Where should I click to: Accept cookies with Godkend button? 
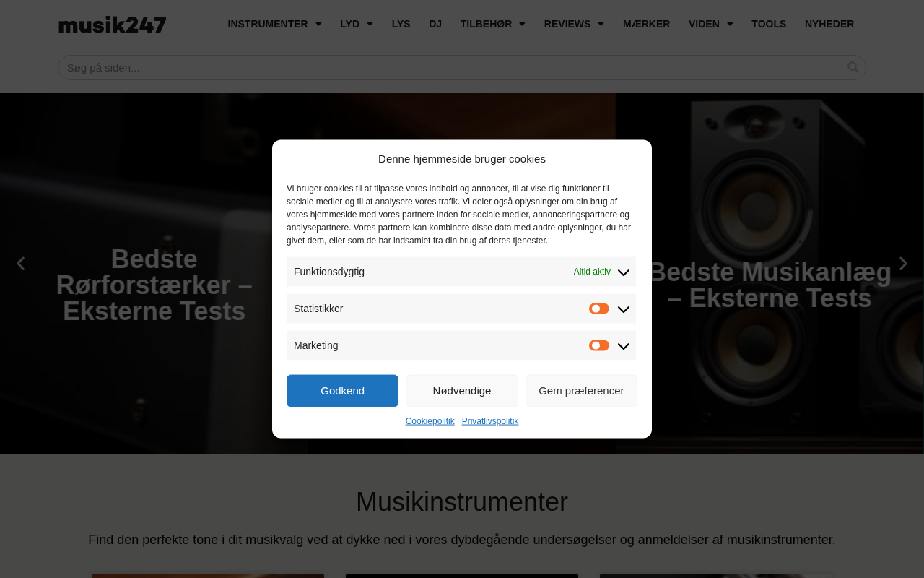(342, 391)
